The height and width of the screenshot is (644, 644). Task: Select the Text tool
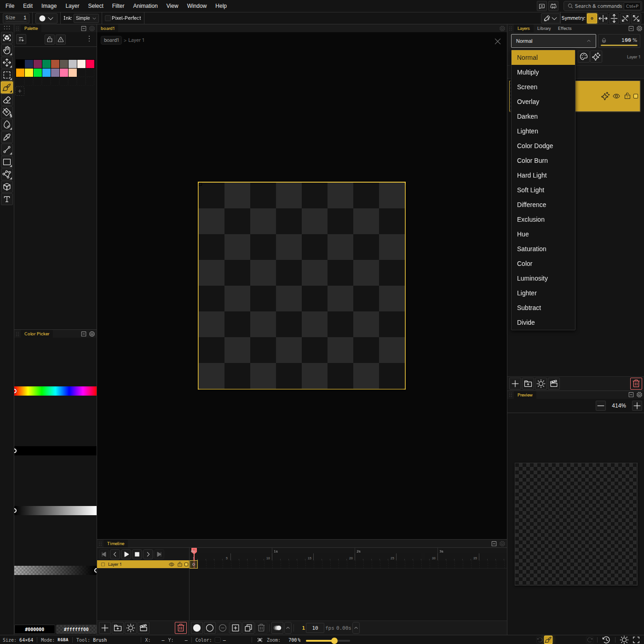pyautogui.click(x=7, y=199)
